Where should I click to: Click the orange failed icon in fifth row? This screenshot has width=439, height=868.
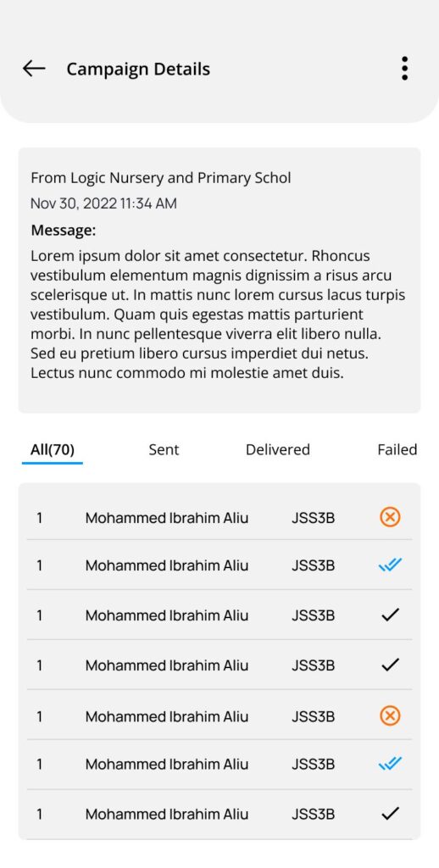tap(391, 715)
